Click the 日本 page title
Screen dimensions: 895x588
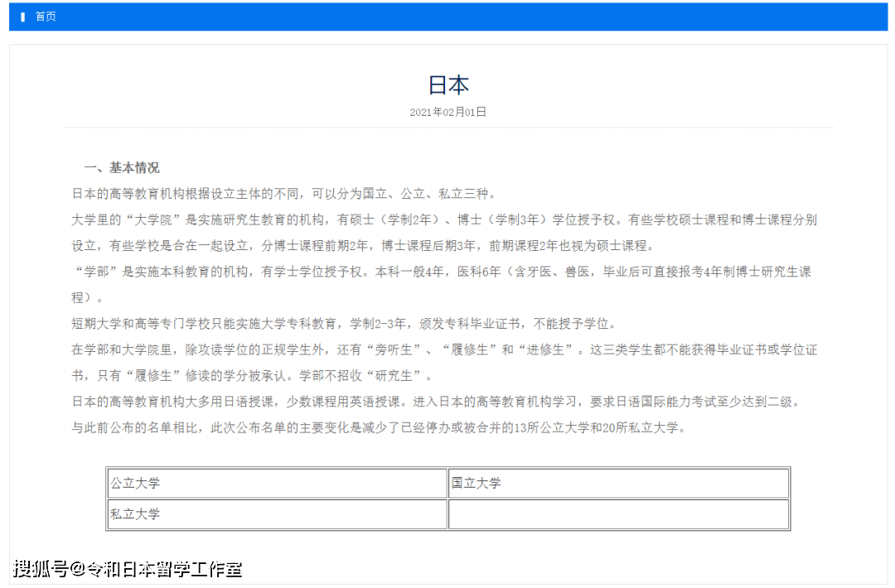click(x=448, y=85)
